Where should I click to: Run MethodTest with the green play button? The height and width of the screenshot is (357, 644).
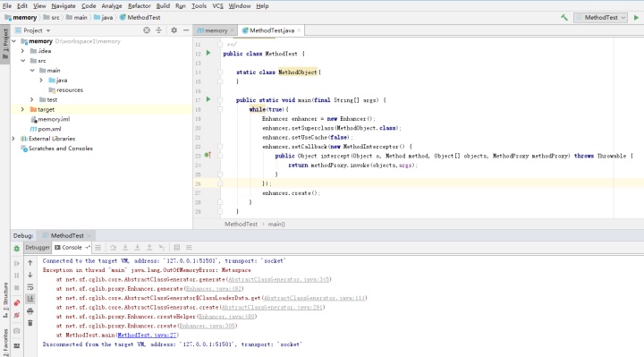pyautogui.click(x=636, y=17)
